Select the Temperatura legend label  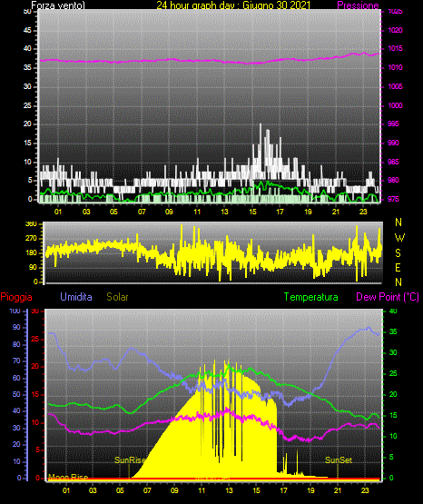pyautogui.click(x=311, y=297)
